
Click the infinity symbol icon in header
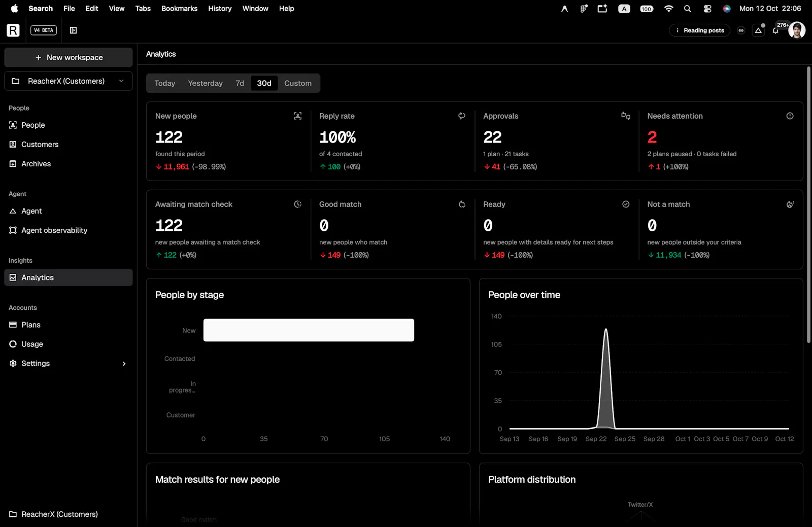tap(741, 30)
